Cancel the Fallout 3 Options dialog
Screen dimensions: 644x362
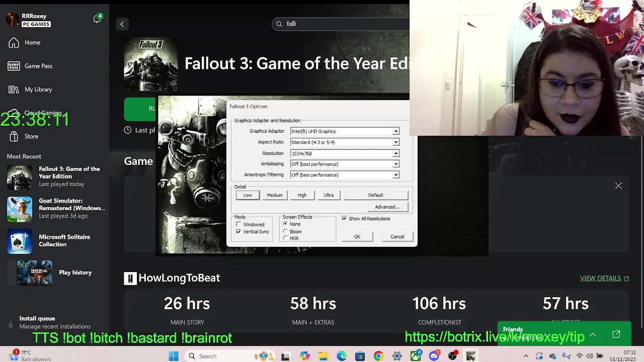(397, 237)
